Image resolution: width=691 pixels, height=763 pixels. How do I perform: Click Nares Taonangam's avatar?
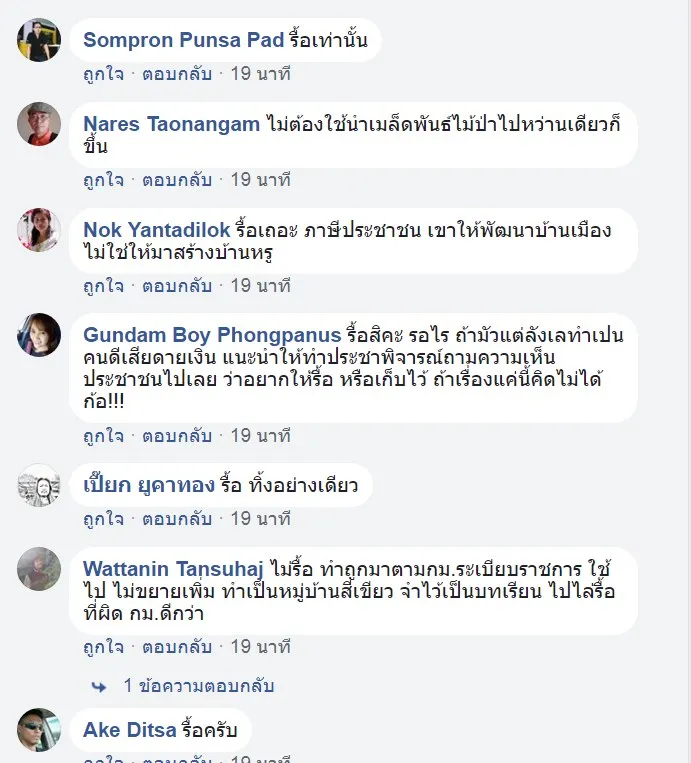[39, 124]
